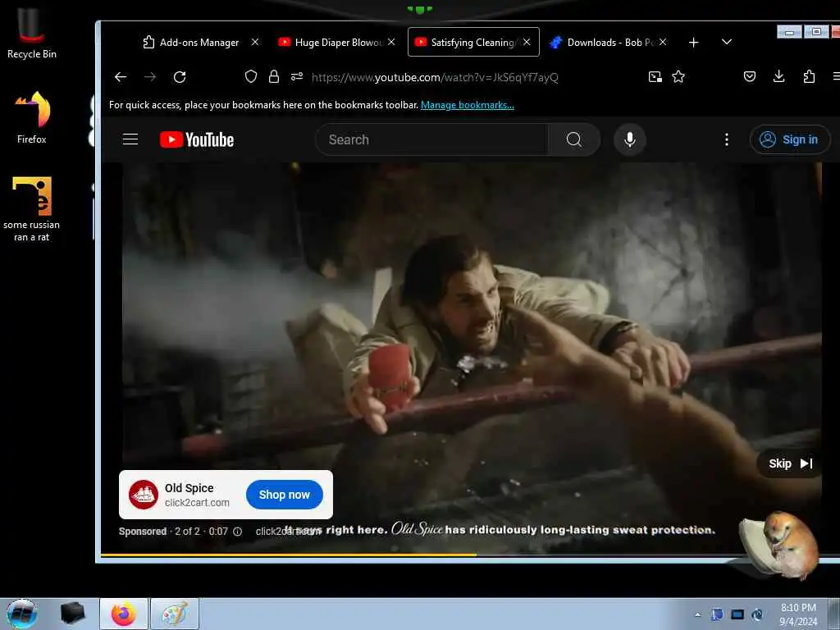Sign in to YouTube

tap(790, 139)
